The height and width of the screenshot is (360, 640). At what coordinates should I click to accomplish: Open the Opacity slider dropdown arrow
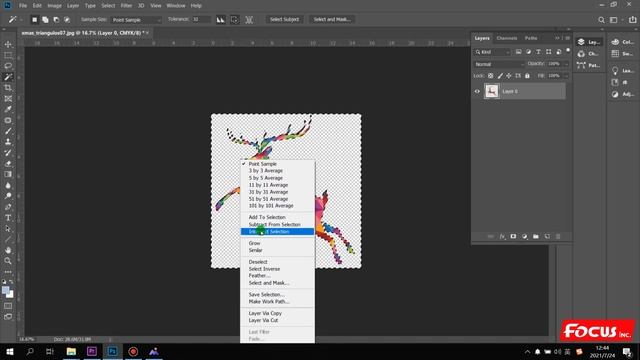pos(566,64)
